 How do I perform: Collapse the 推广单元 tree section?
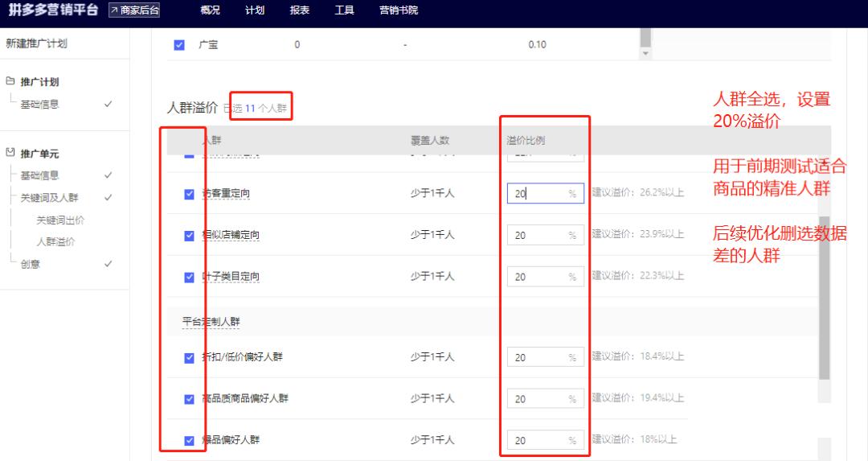coord(39,153)
